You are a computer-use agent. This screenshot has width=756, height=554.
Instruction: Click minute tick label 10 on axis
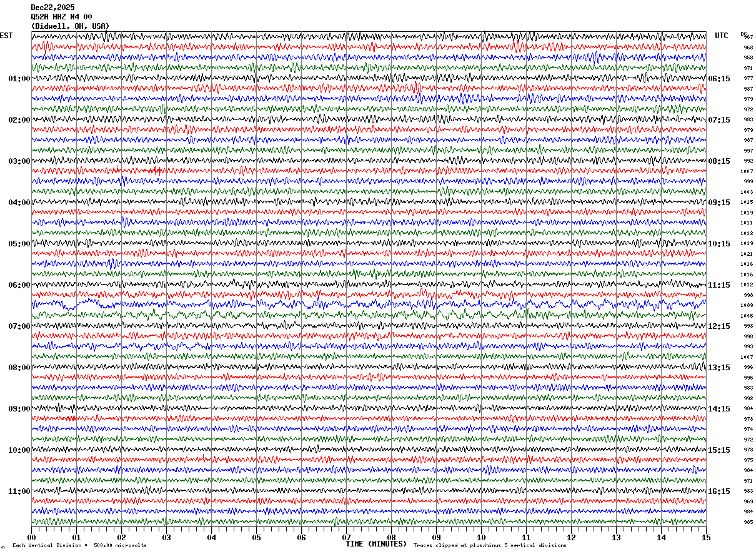481,537
